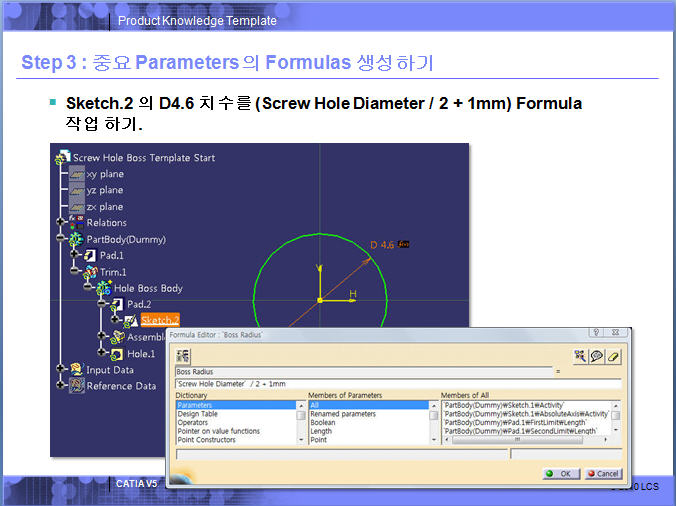Expand the Reference Data node
676x506 pixels.
click(60, 386)
